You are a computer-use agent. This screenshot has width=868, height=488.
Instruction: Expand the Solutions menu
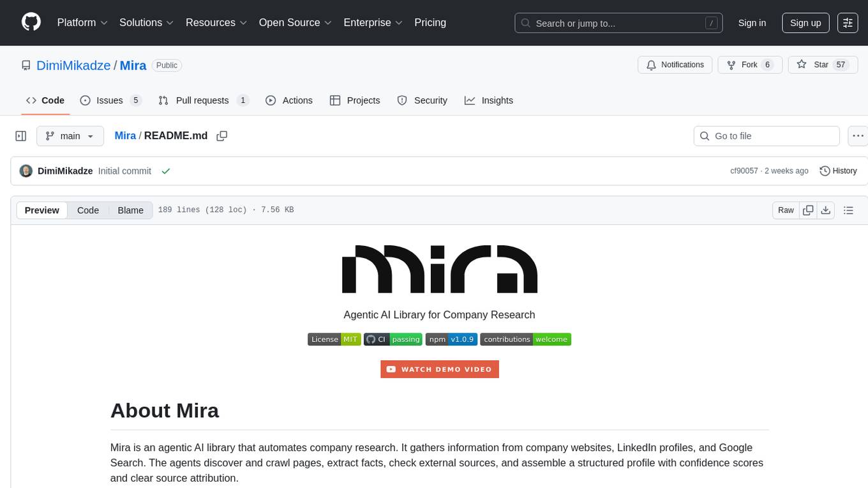[x=146, y=22]
